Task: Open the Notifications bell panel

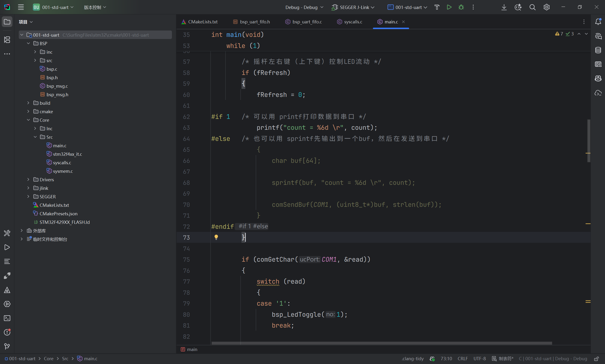Action: click(x=598, y=22)
